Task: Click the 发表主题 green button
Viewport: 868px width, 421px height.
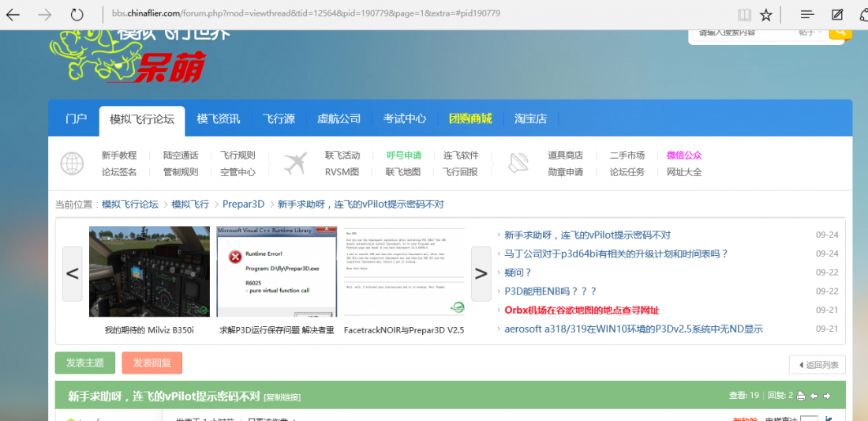Action: 85,363
